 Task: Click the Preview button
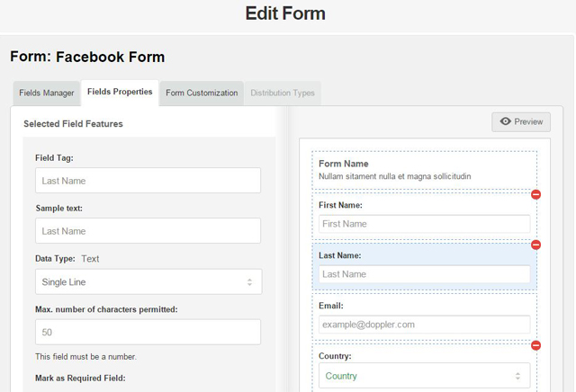click(521, 122)
